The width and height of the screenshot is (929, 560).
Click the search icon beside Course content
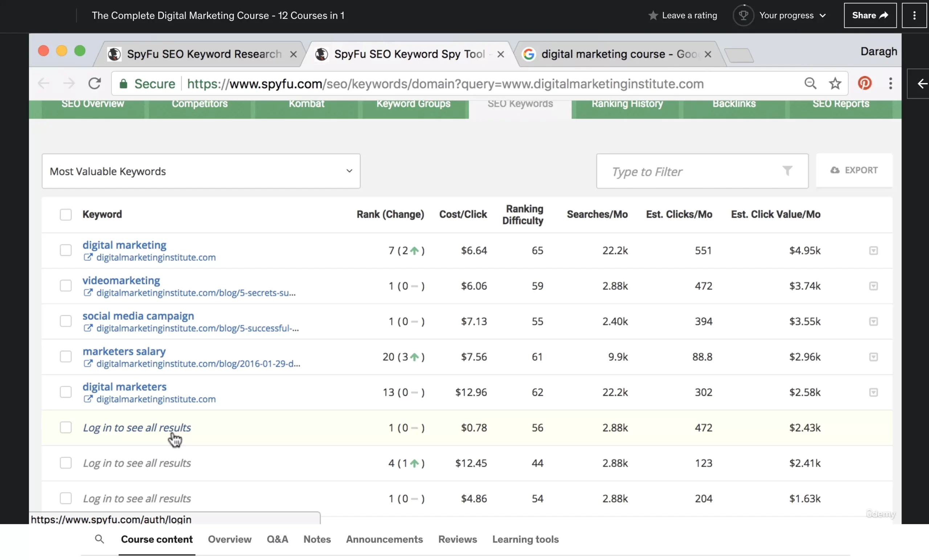[99, 539]
